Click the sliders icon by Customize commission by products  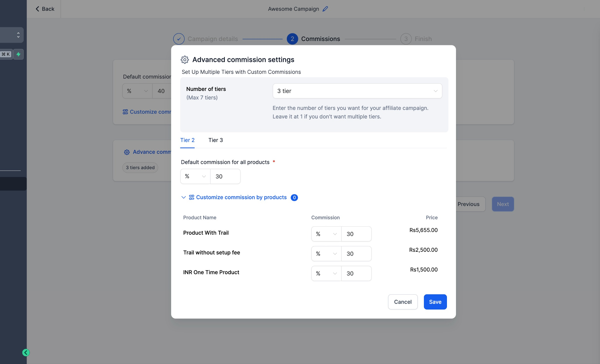coord(191,197)
